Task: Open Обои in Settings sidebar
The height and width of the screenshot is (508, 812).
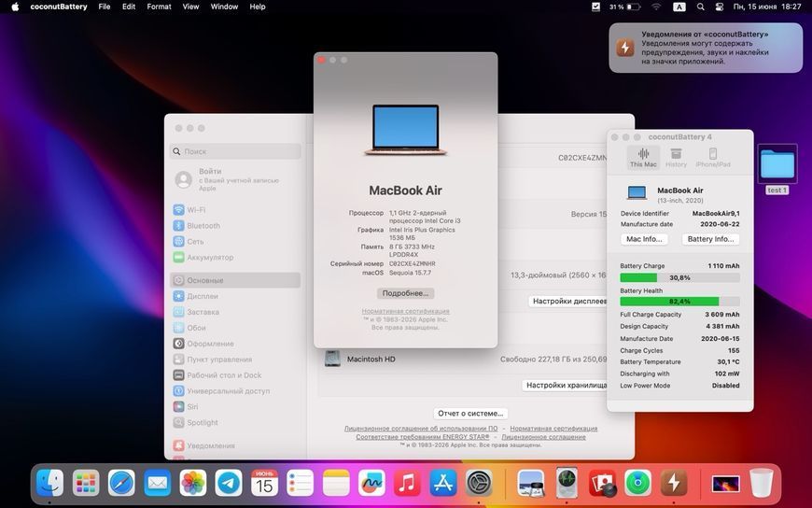Action: [x=235, y=328]
